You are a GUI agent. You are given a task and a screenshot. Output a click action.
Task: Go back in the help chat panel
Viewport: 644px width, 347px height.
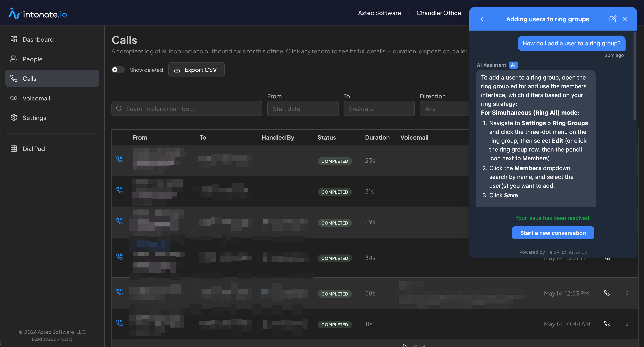pyautogui.click(x=482, y=19)
